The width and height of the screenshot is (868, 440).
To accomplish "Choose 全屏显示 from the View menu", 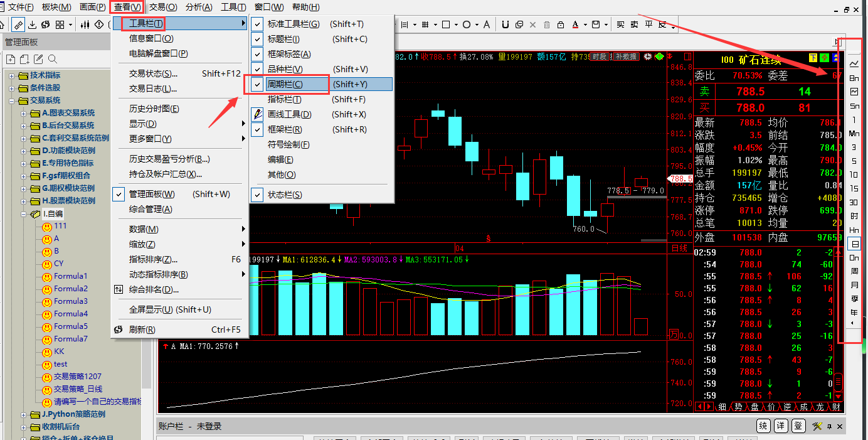I will point(170,309).
